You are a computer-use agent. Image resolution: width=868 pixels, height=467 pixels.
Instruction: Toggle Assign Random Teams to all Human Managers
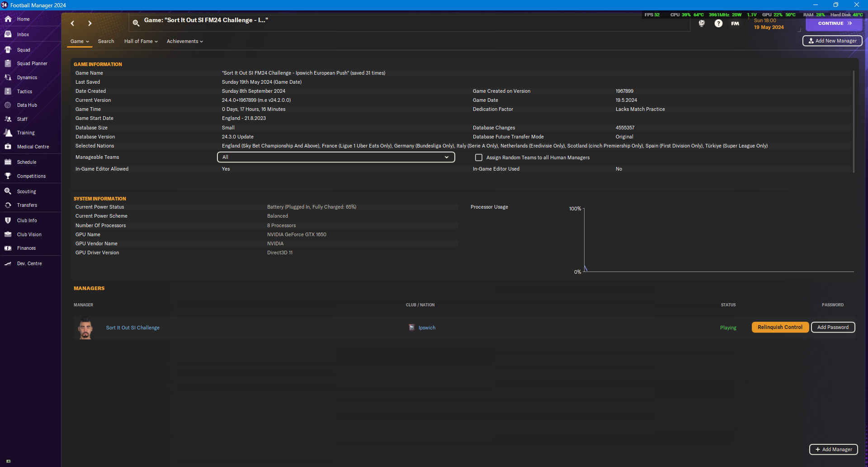click(x=479, y=157)
